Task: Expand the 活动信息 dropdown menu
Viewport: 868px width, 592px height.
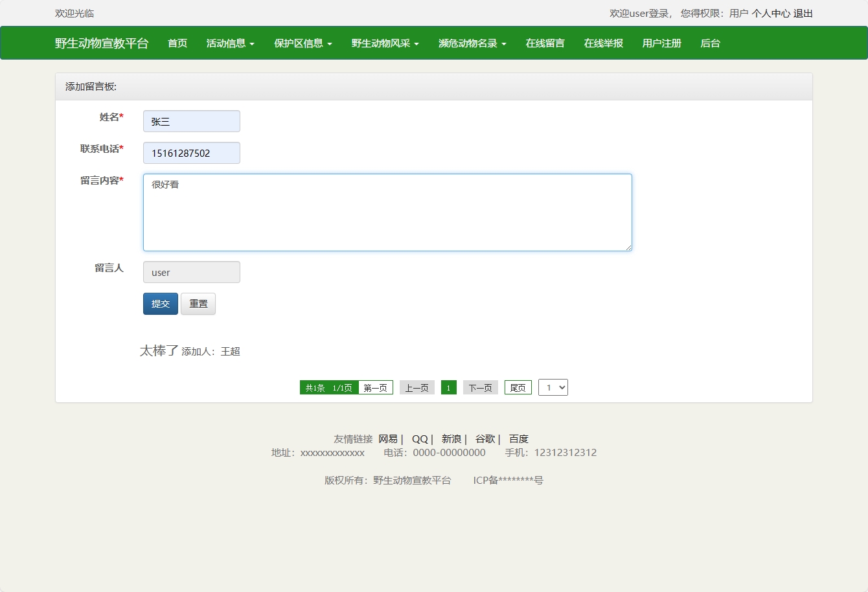Action: coord(230,43)
